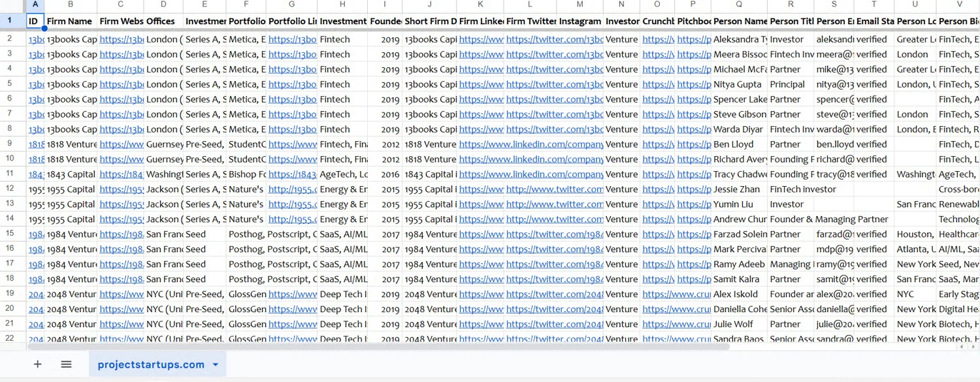Select column H header

(x=342, y=5)
